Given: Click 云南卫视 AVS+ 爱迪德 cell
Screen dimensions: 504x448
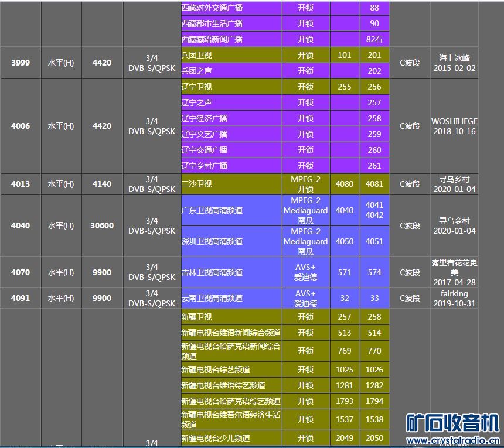Looking at the screenshot, I should 306,298.
